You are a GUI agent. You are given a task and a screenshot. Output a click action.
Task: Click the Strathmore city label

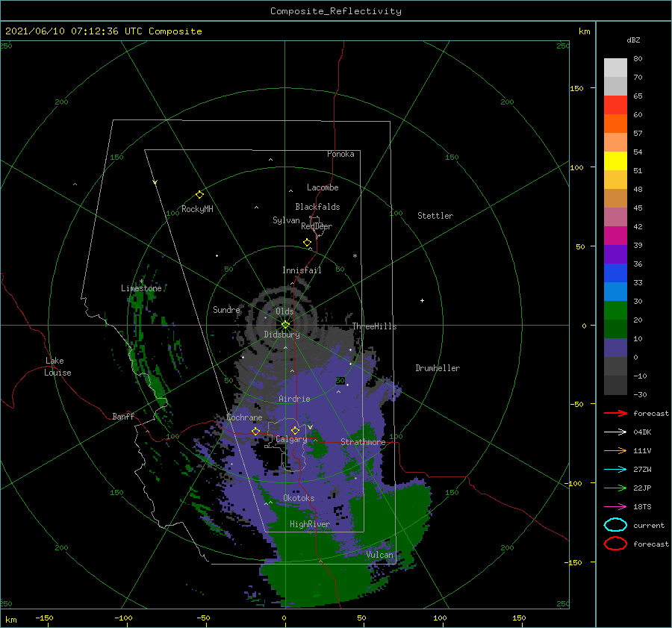tap(363, 442)
